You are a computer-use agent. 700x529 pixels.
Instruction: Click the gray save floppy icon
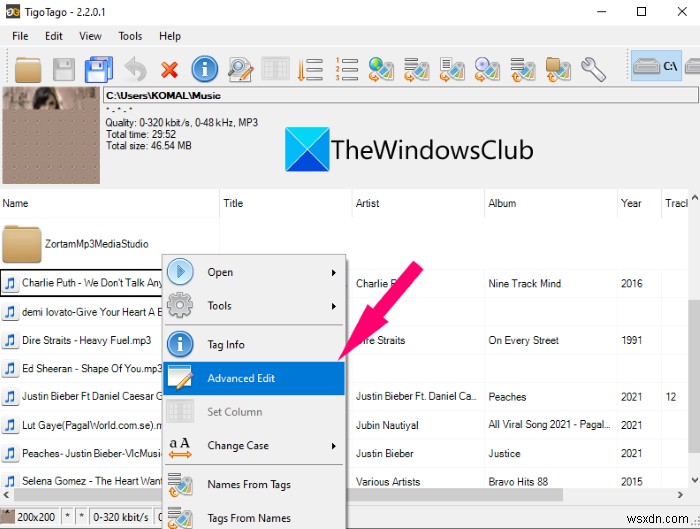click(x=64, y=69)
